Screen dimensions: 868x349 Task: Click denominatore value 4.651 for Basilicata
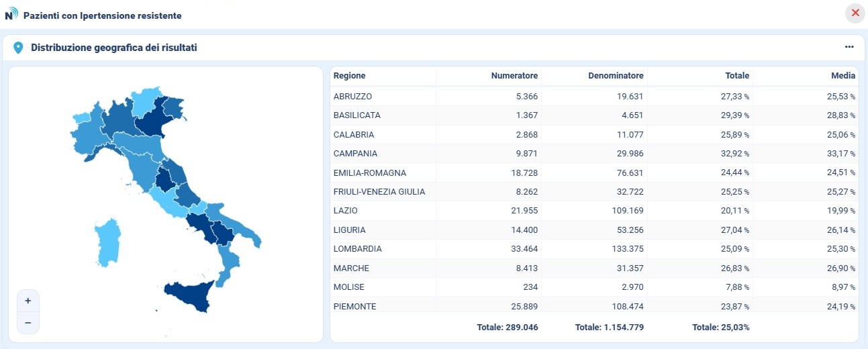click(632, 115)
